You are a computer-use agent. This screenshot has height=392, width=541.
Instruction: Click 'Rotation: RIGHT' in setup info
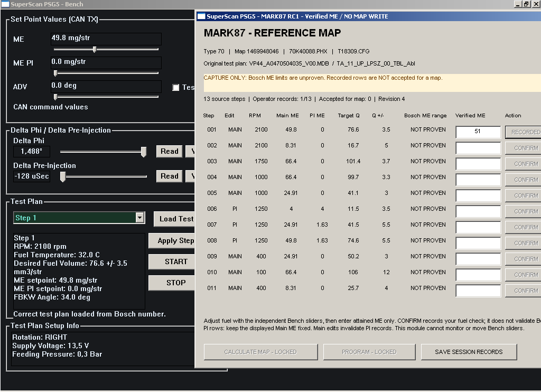tap(40, 337)
